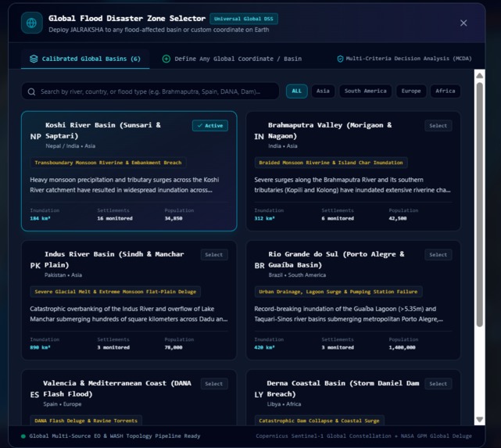Select the Brahmaputra Valley basin

[x=438, y=126]
